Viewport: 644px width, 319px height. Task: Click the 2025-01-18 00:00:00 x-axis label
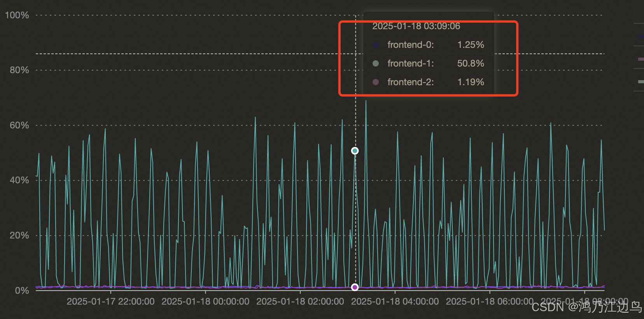pyautogui.click(x=205, y=301)
